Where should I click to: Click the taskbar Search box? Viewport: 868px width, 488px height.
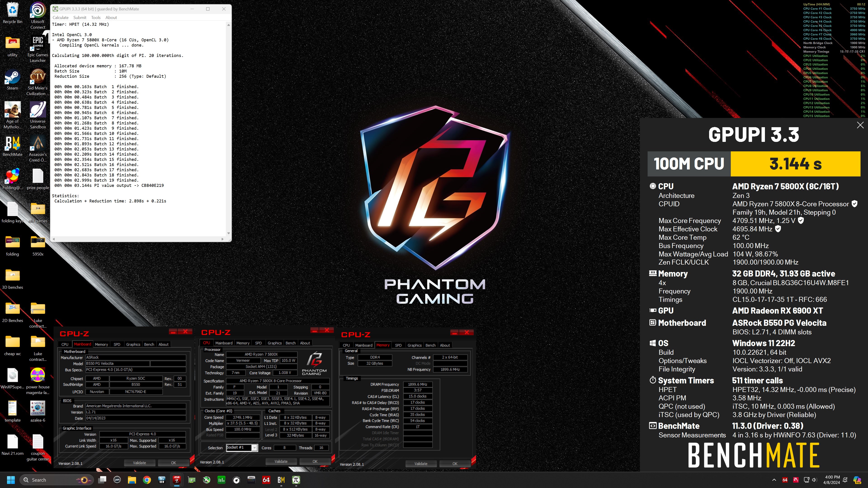coord(57,480)
